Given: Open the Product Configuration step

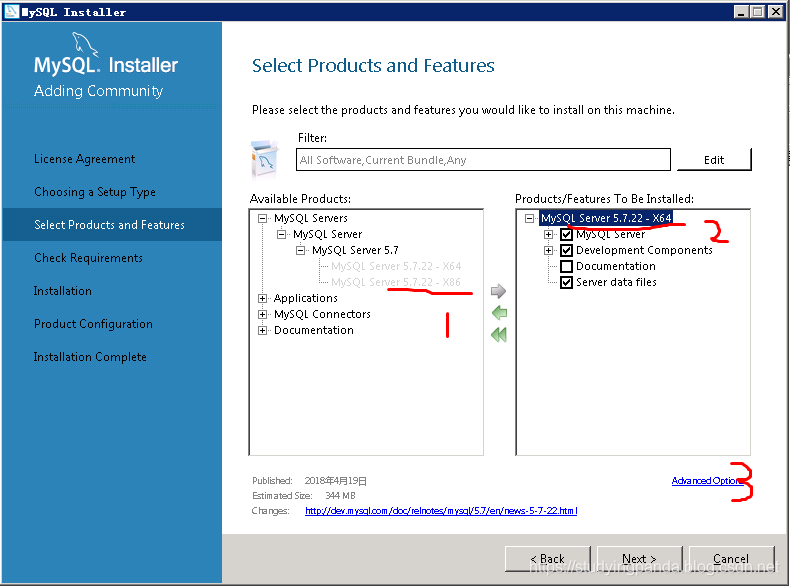Looking at the screenshot, I should (93, 324).
